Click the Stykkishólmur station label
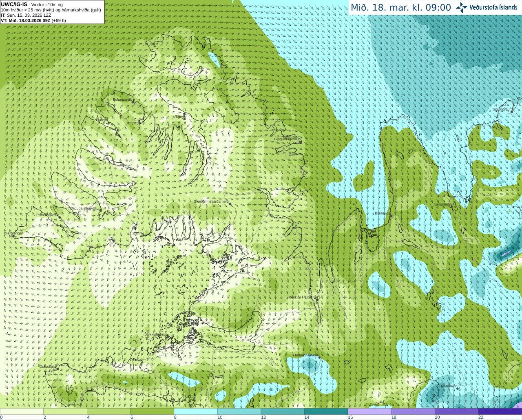522x420 pixels. pos(156,334)
